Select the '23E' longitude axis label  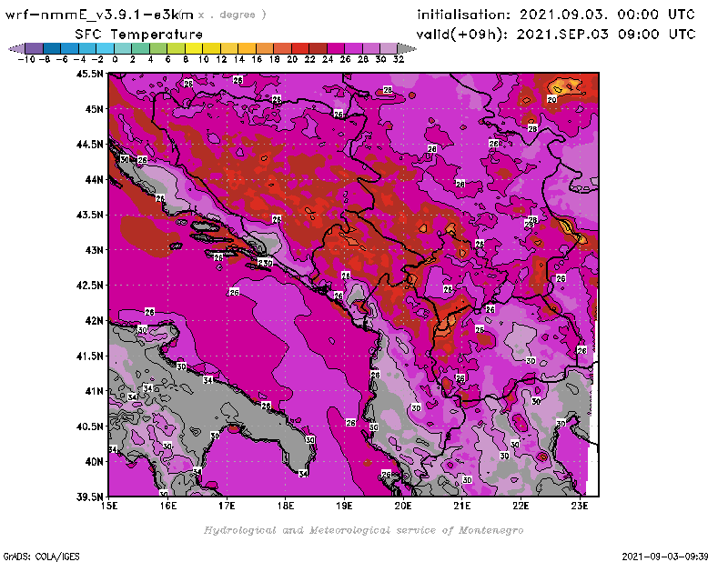(580, 506)
